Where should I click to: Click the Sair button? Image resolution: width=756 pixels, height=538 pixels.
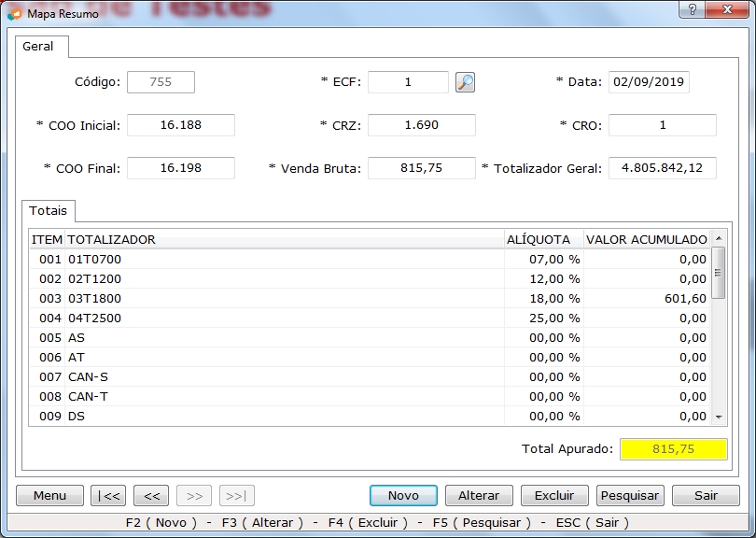tap(706, 496)
